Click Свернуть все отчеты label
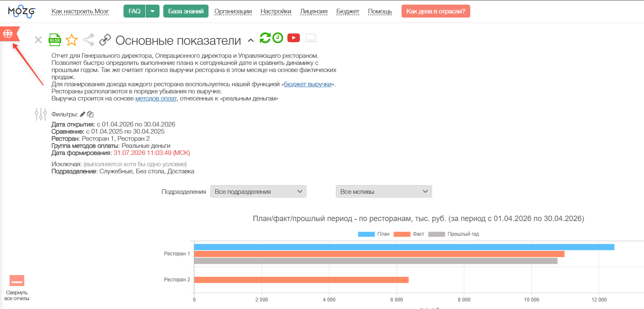Screen dimensions: 644x309 17,296
